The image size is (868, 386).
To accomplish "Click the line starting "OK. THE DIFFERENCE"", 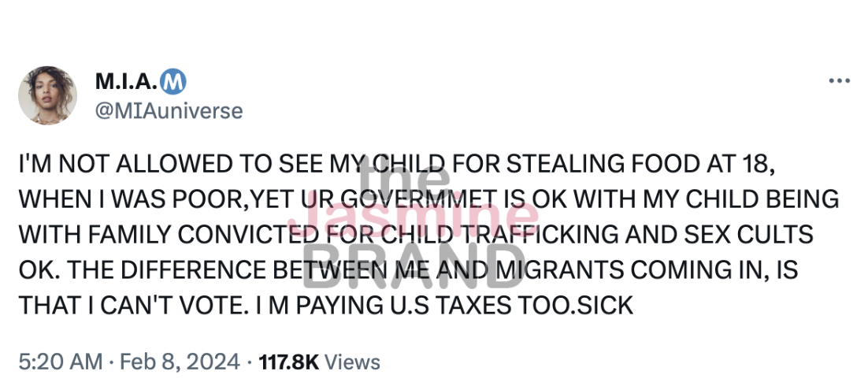I will (408, 270).
